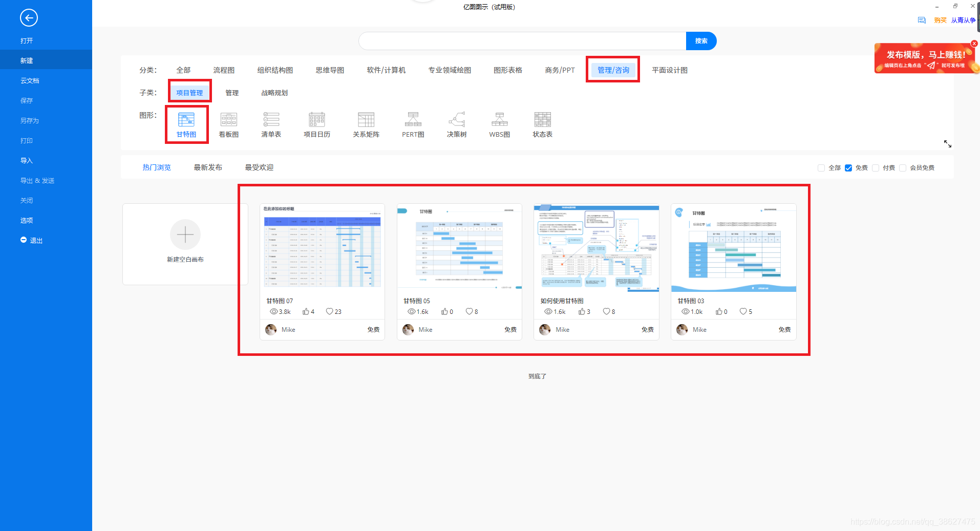Image resolution: width=980 pixels, height=531 pixels.
Task: Select the 商务/PPT category
Action: [560, 70]
